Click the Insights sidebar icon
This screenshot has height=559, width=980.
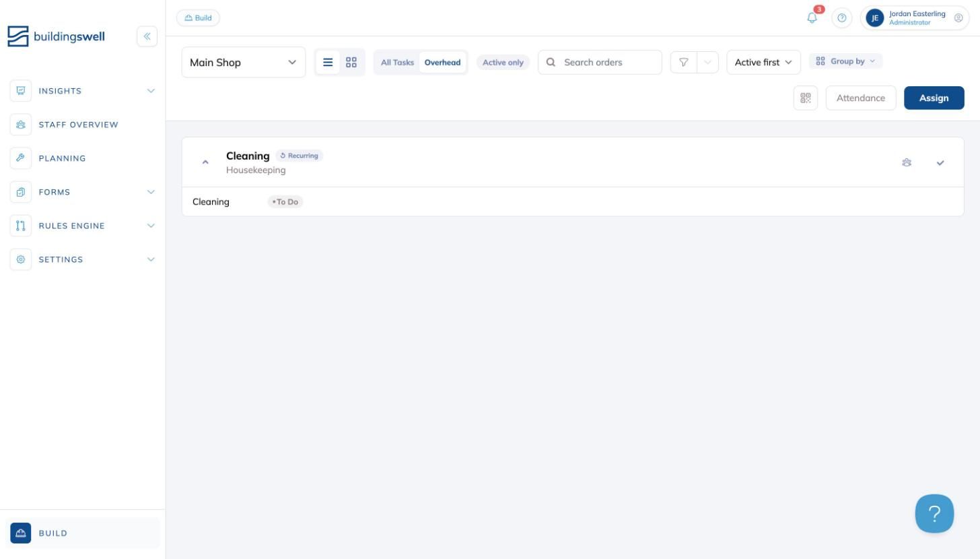click(21, 91)
